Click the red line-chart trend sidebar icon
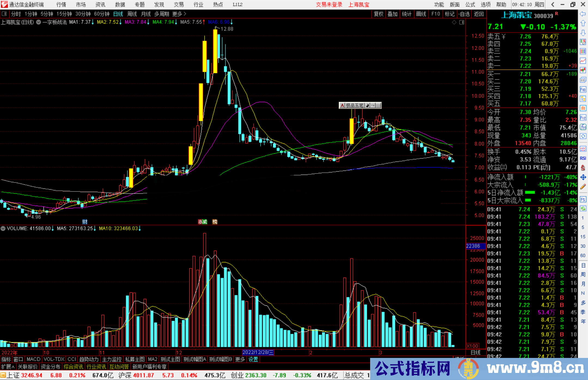 (583, 61)
